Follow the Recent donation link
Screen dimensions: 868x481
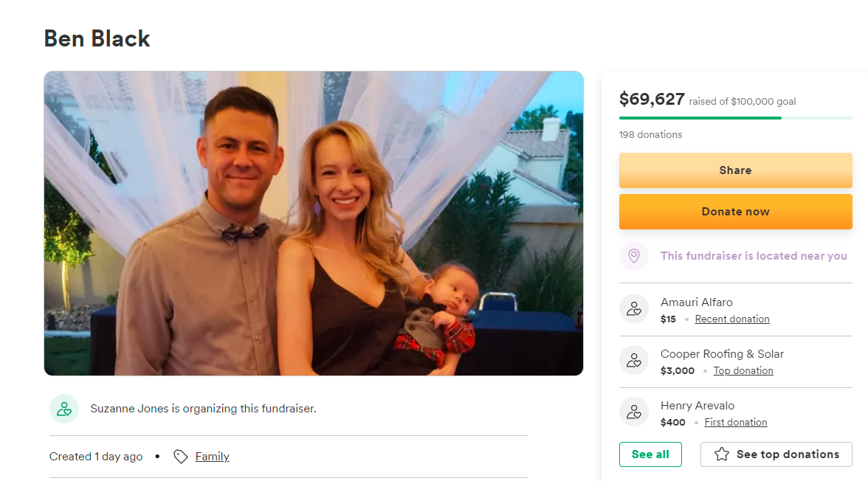732,319
